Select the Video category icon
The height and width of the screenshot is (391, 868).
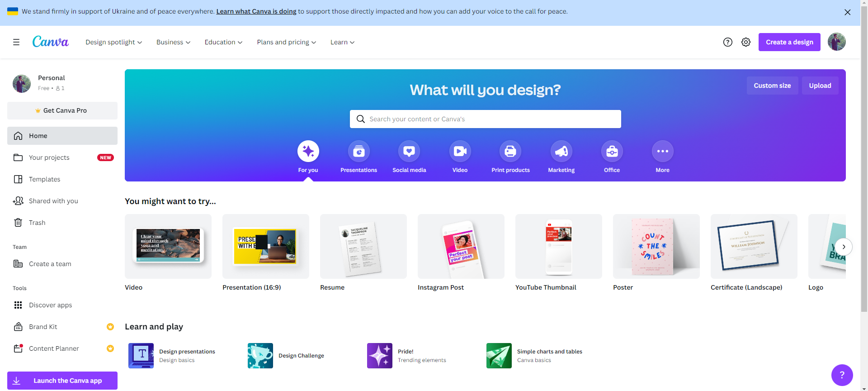pyautogui.click(x=460, y=151)
